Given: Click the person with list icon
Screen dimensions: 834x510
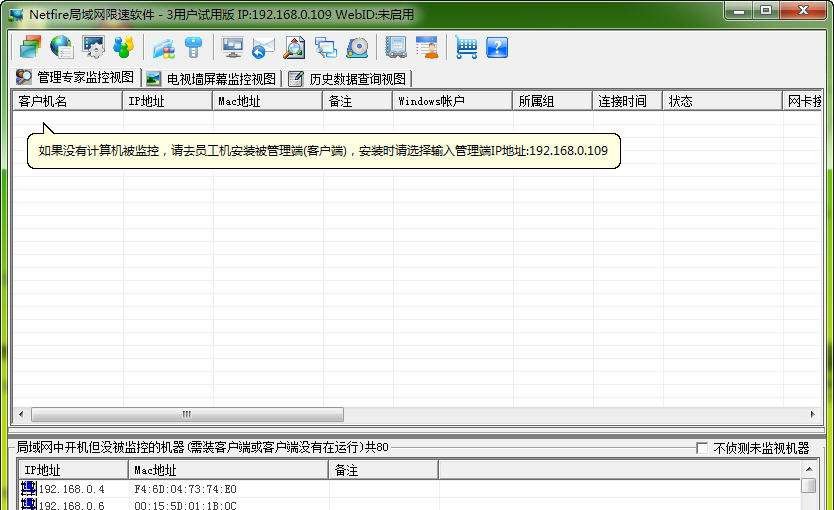Looking at the screenshot, I should [x=427, y=47].
